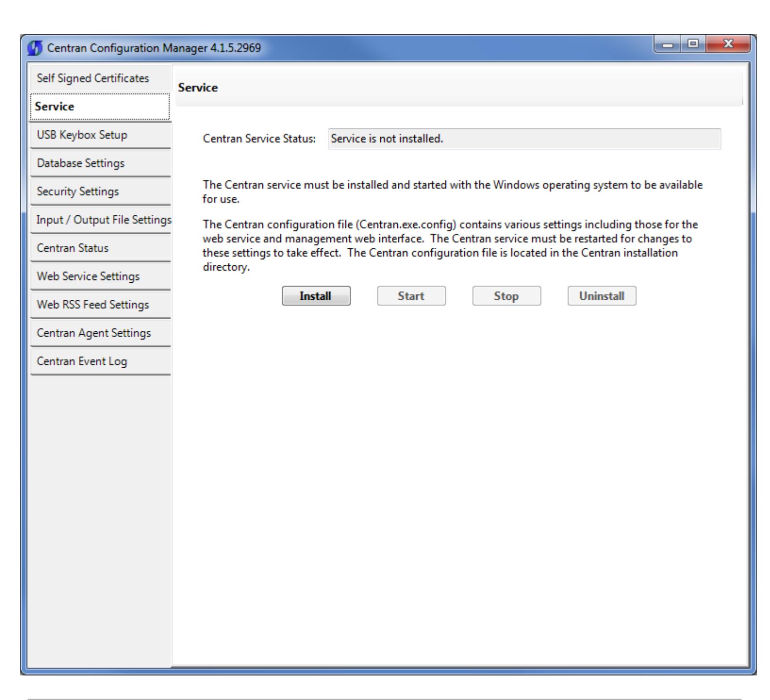770x700 pixels.
Task: Click the bold "Service" panel heading
Action: [198, 88]
